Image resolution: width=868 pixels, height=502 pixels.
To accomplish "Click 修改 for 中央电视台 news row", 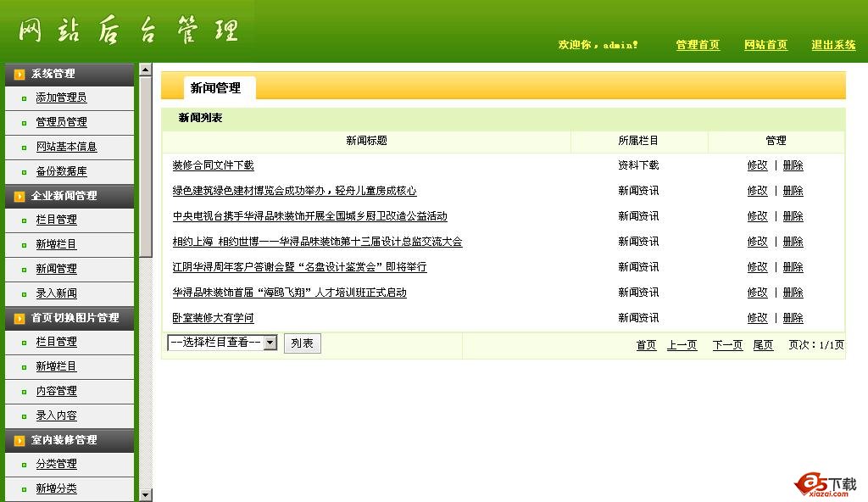I will point(757,216).
